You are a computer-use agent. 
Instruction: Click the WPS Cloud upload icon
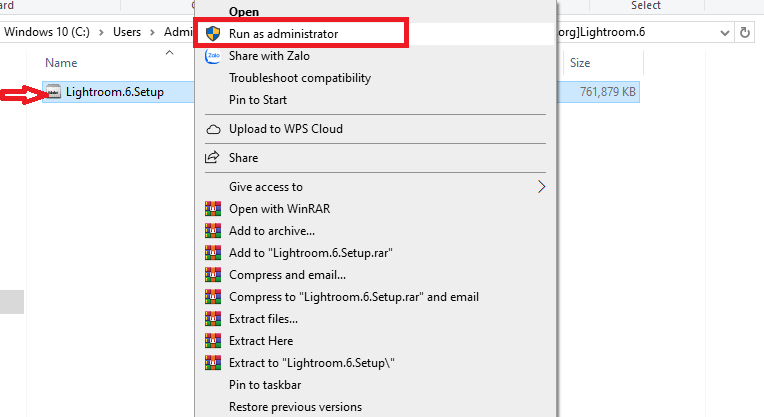pos(212,129)
